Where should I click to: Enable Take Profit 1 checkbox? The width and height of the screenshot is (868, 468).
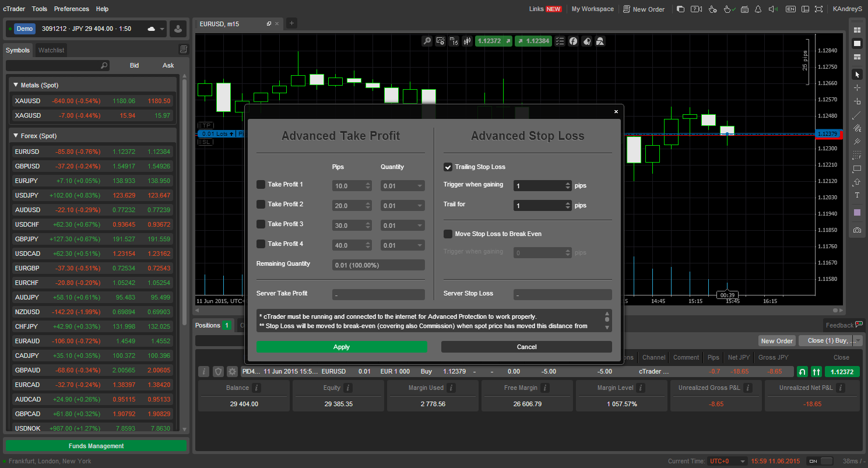(261, 185)
